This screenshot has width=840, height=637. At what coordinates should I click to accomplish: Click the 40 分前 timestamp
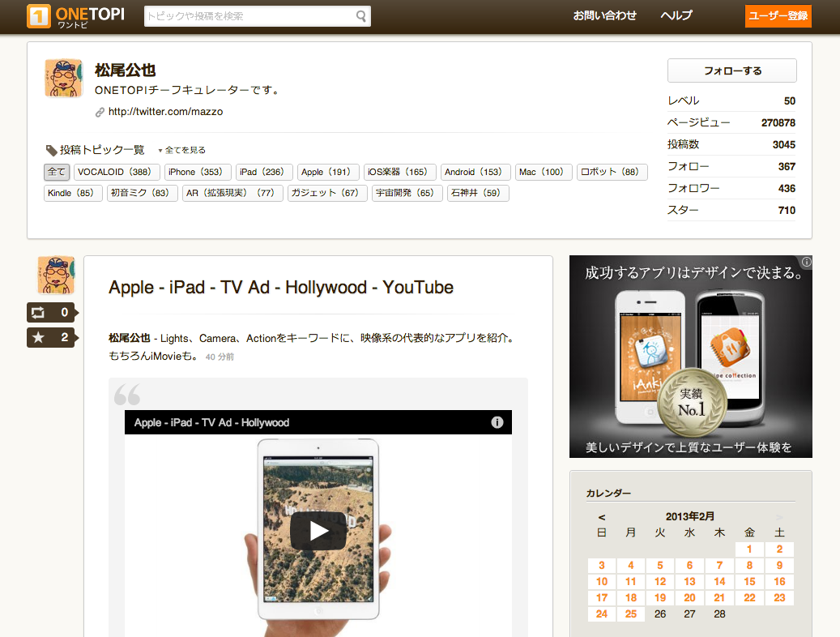[x=220, y=357]
